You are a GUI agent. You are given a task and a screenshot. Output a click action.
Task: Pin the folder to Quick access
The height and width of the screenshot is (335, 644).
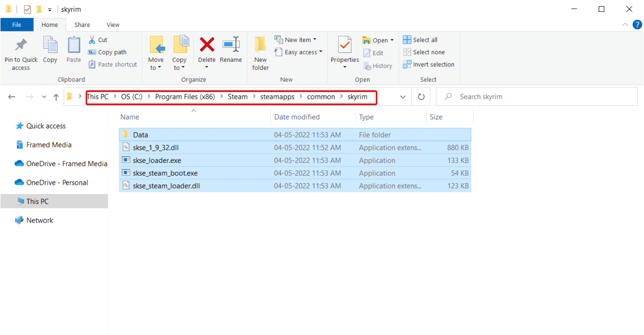tap(21, 54)
